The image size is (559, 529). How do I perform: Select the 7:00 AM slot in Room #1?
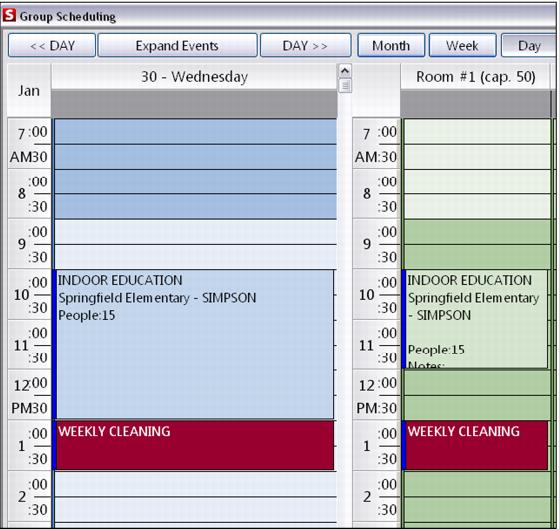(x=477, y=132)
